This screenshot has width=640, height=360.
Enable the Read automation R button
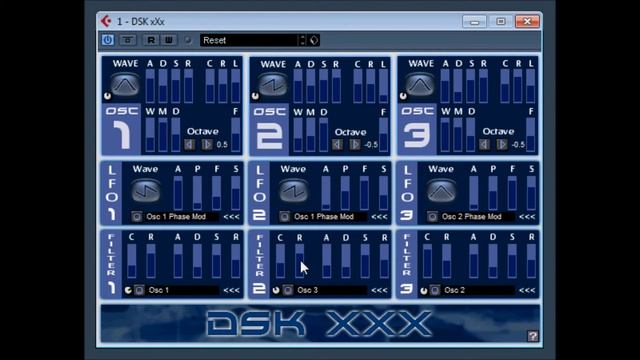click(x=151, y=40)
